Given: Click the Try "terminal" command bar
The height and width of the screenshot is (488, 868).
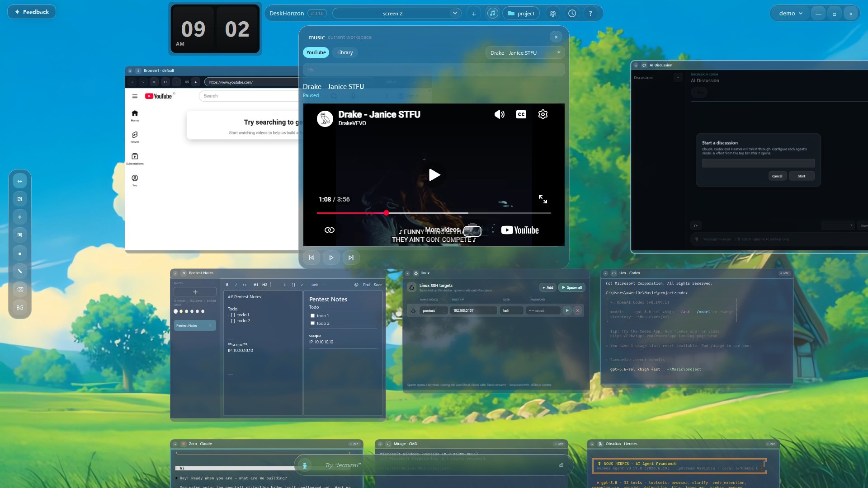Looking at the screenshot, I should pos(434,465).
